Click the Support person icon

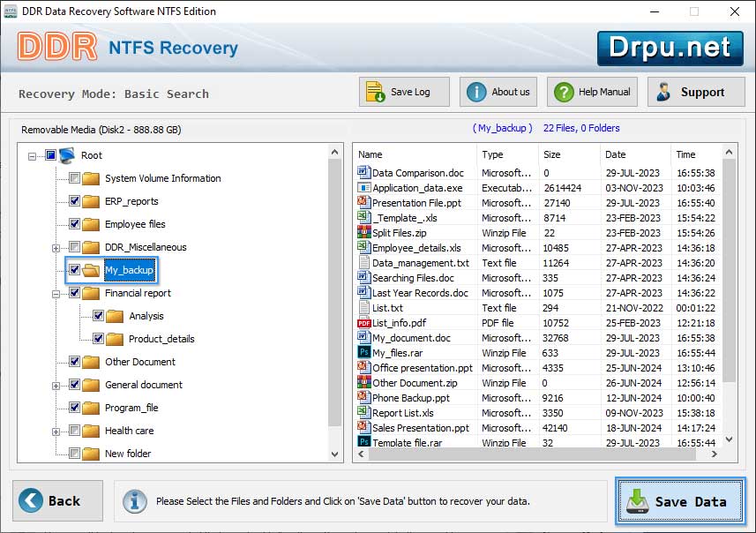pyautogui.click(x=663, y=92)
